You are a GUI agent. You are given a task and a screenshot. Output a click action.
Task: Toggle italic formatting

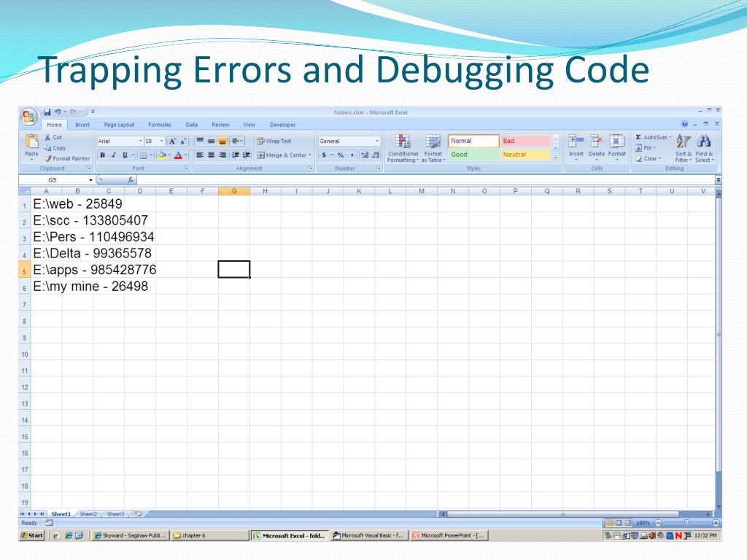click(x=113, y=155)
